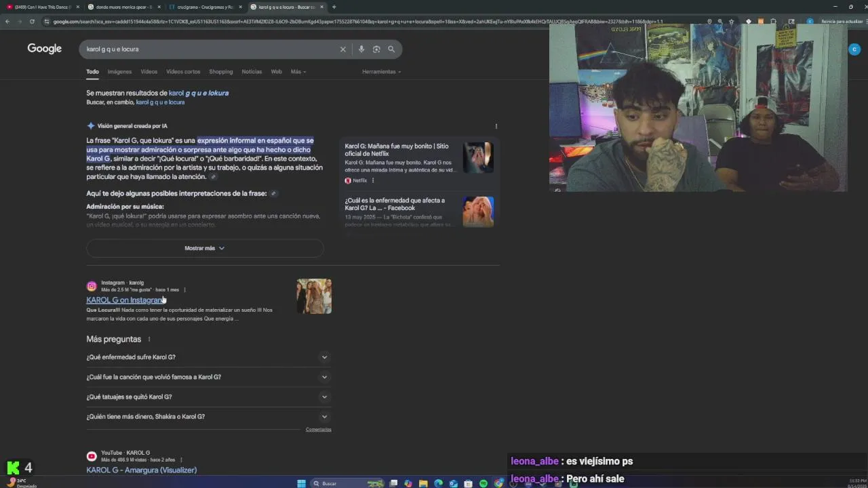Open Netflix source three-dot menu
The height and width of the screenshot is (488, 868).
373,180
